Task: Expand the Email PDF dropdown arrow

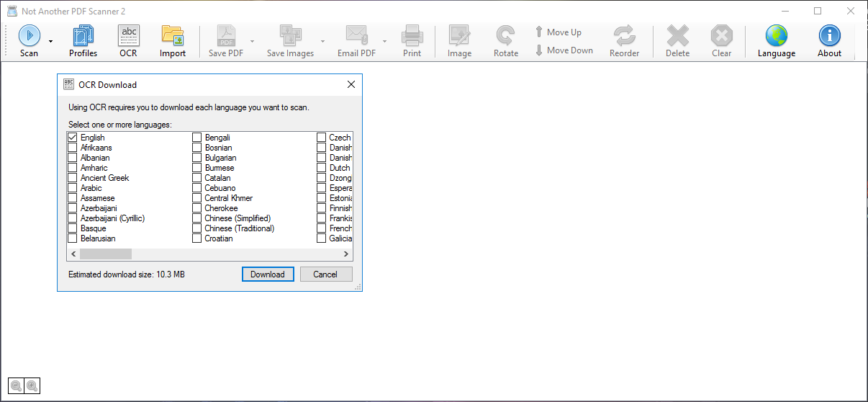Action: (x=384, y=41)
